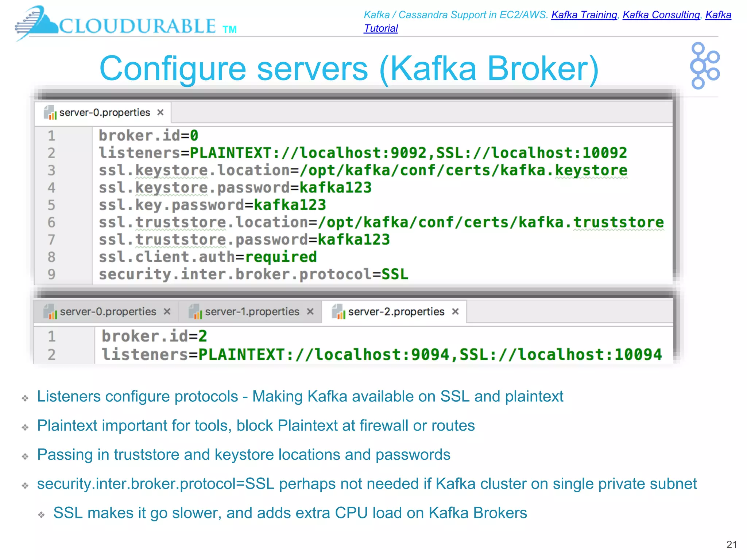Click bullet about truststore and keystore locations

244,455
